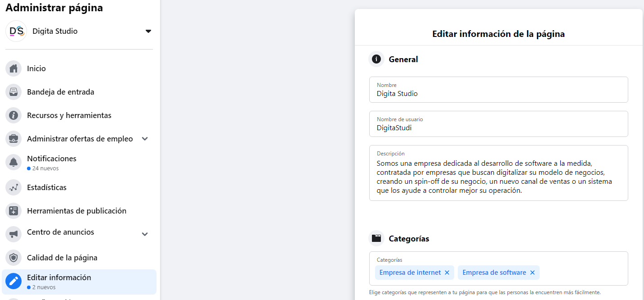The width and height of the screenshot is (644, 300).
Task: Edit the Nombre field
Action: [499, 90]
